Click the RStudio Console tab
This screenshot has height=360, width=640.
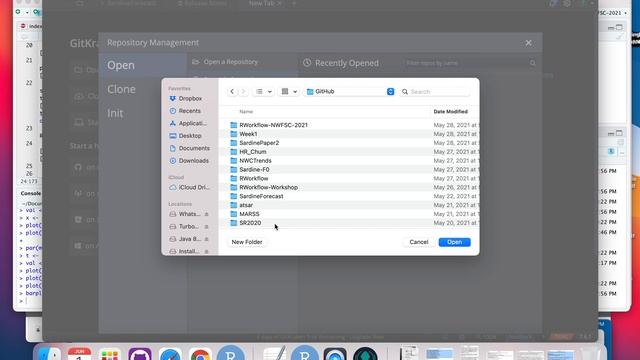pos(31,193)
